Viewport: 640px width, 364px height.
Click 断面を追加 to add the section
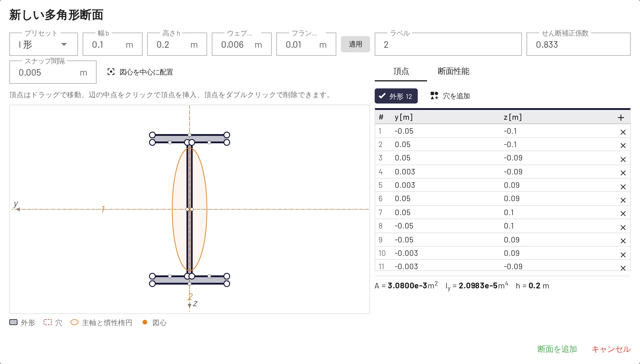pyautogui.click(x=557, y=349)
